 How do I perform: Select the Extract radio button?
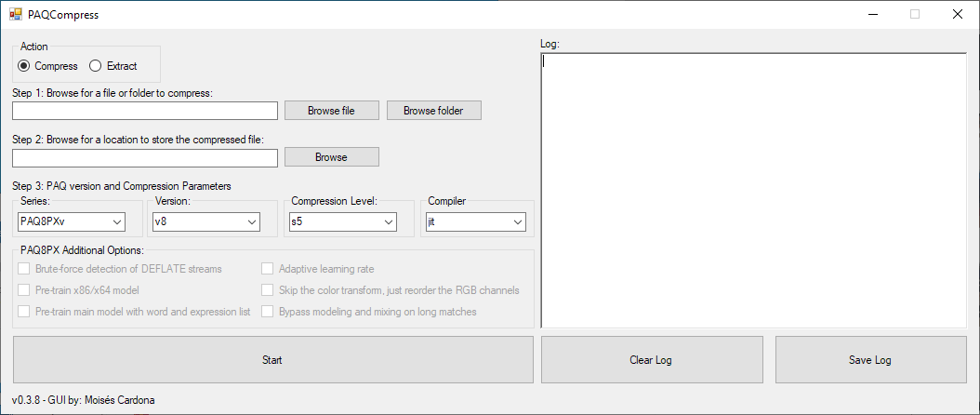(95, 66)
